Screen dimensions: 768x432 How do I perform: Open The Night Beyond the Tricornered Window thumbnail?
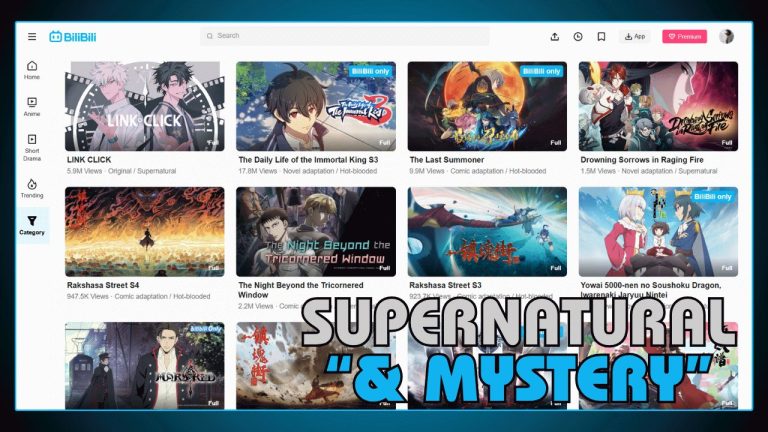point(316,231)
